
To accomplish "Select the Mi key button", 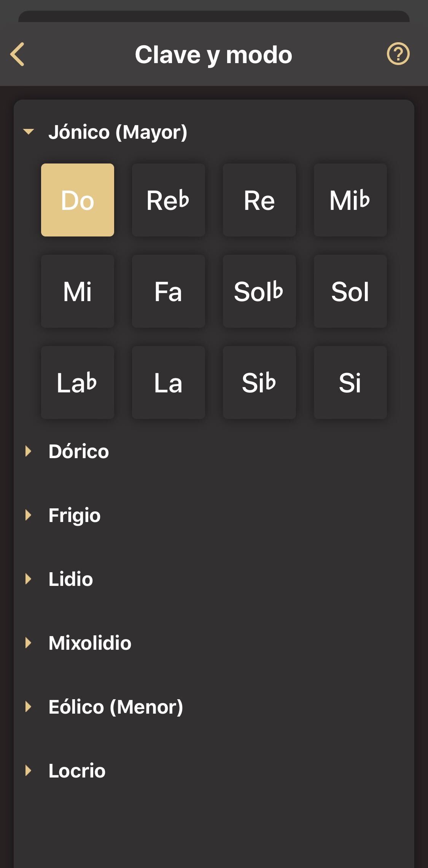I will click(78, 291).
